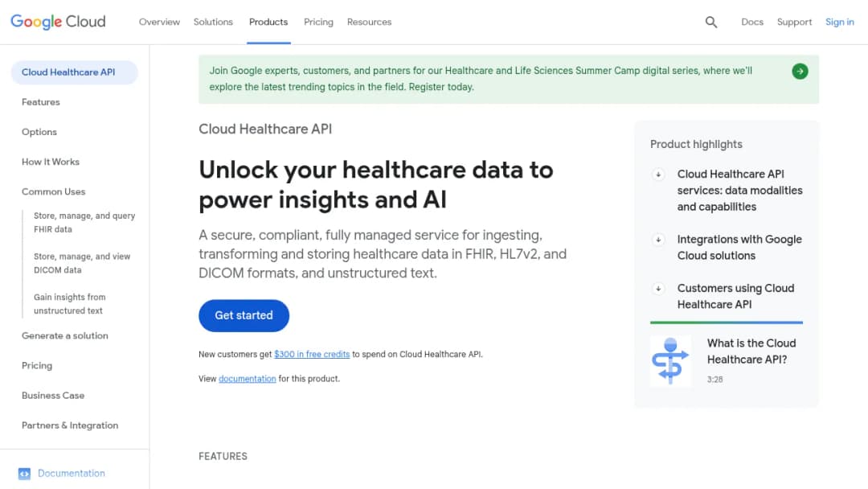Jump to Pricing in the sidebar
This screenshot has height=489, width=868.
click(x=36, y=365)
